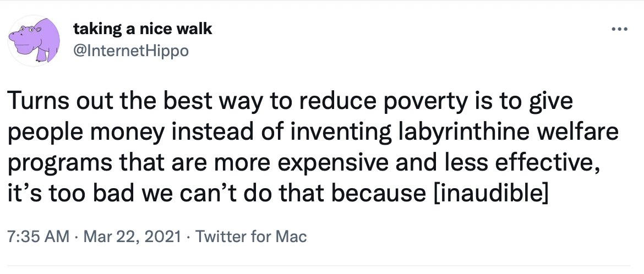
Task: Click the @InternetHippo handle
Action: [131, 51]
